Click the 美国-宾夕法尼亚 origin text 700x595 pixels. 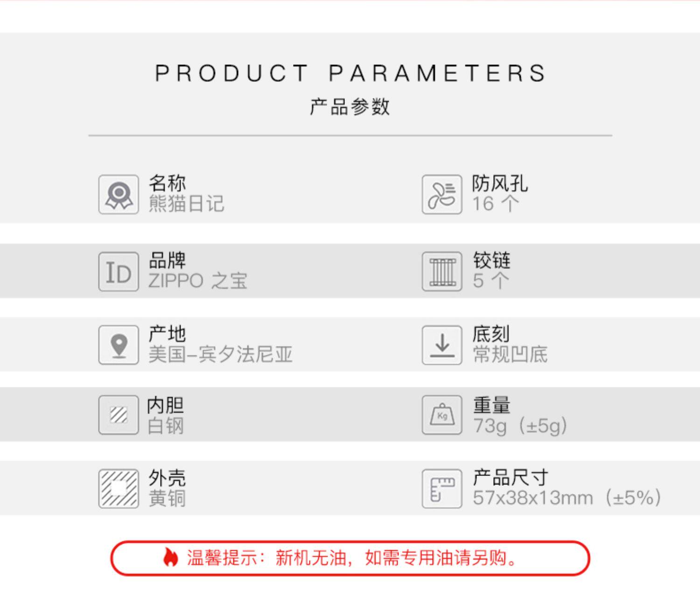(x=220, y=355)
